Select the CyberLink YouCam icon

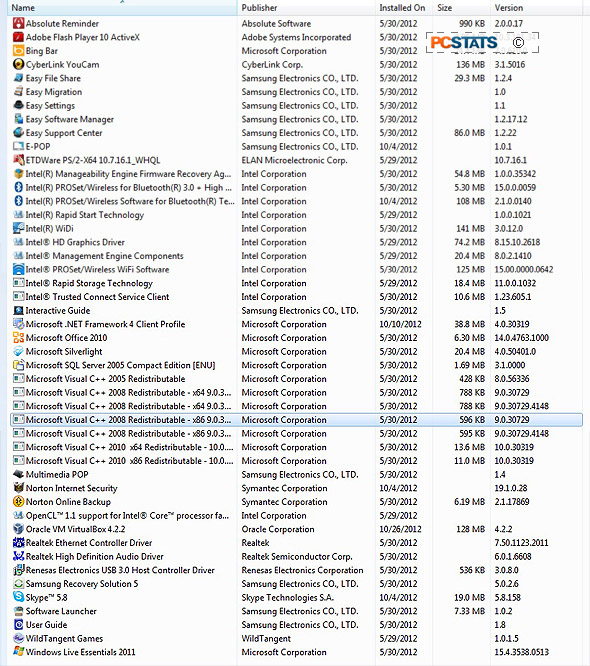[18, 65]
